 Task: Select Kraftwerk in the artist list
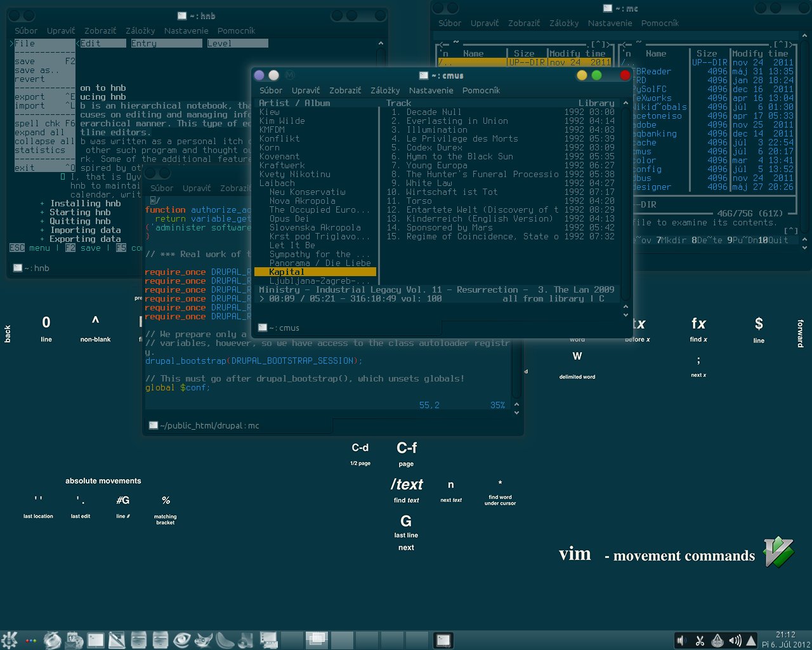(282, 165)
